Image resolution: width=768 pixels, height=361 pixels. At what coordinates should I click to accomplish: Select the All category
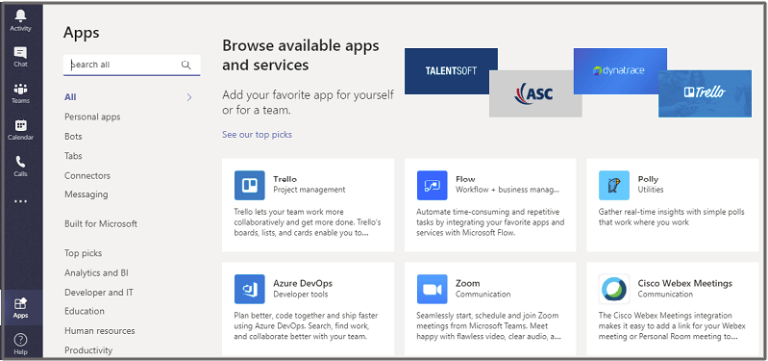[70, 97]
